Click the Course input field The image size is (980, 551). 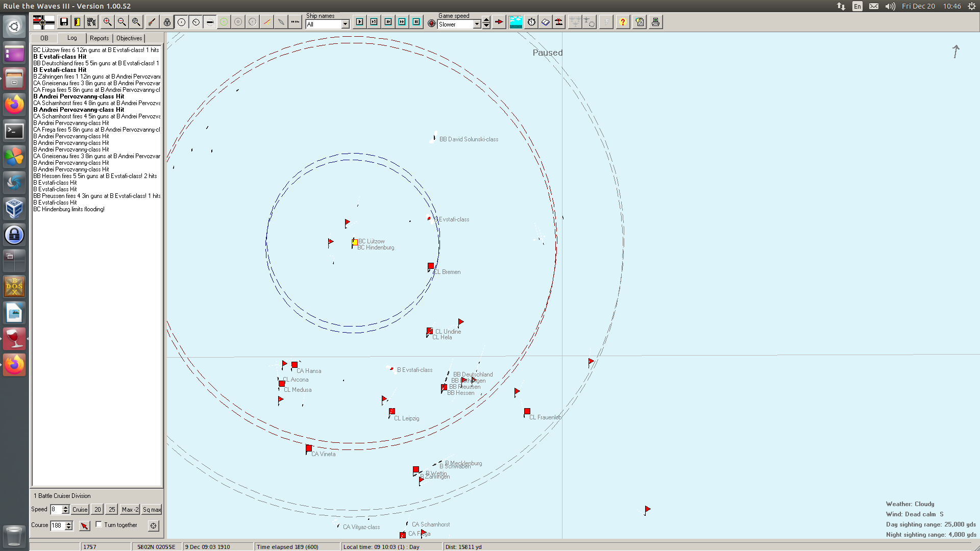click(57, 525)
